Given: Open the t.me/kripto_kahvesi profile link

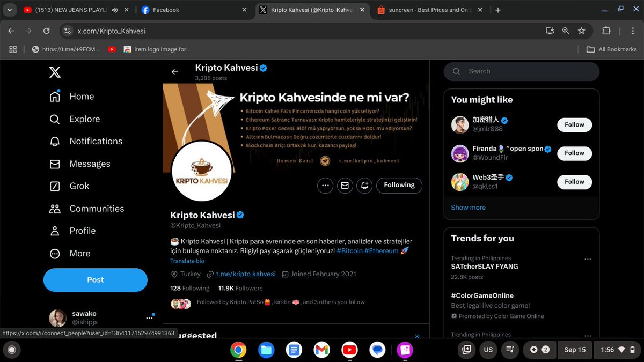Looking at the screenshot, I should [246, 274].
